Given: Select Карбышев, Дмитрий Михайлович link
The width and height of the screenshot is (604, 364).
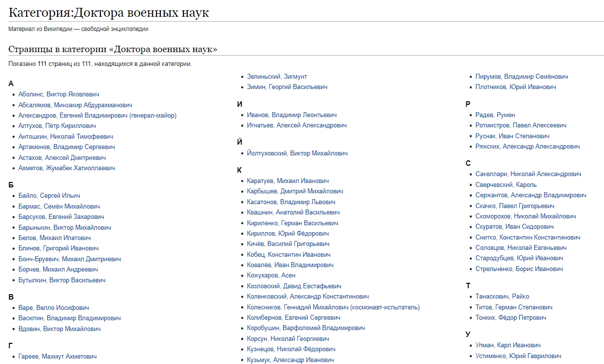Looking at the screenshot, I should pos(295,191).
